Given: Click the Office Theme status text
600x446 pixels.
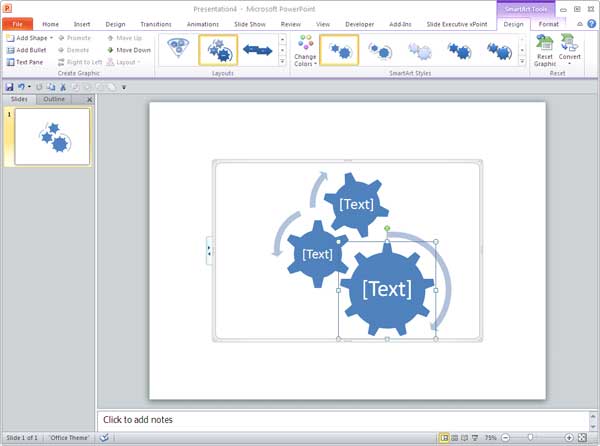Looking at the screenshot, I should [x=69, y=438].
